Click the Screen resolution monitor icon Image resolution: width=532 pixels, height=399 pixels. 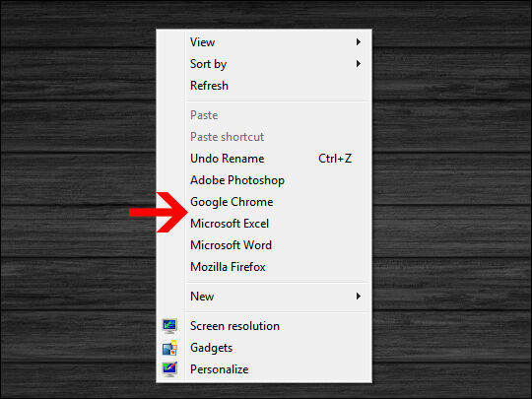point(169,326)
